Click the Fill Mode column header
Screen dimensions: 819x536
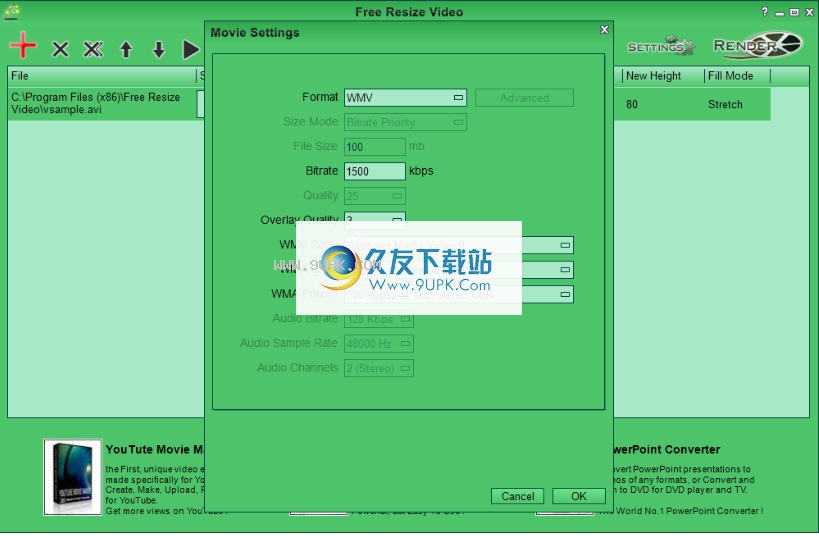(x=738, y=76)
